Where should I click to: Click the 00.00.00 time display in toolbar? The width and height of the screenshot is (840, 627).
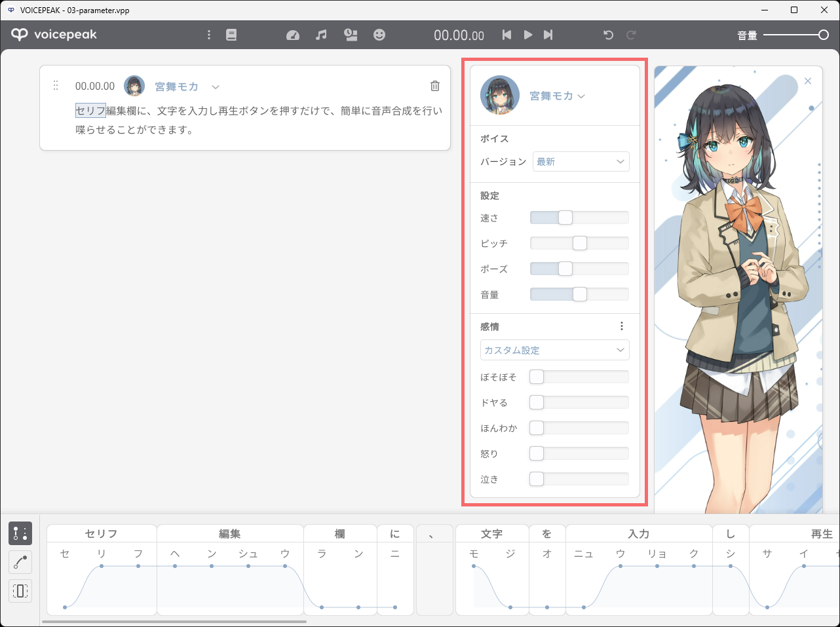point(459,35)
